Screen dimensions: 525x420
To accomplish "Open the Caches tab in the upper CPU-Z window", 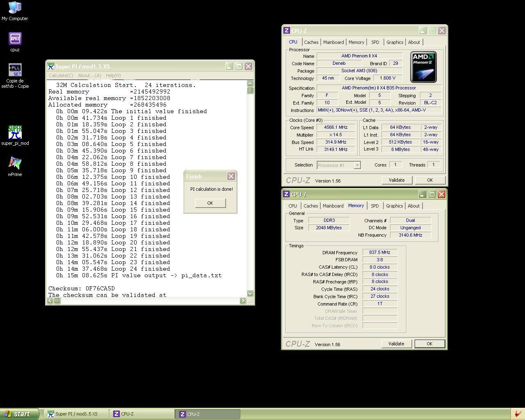I will click(311, 42).
